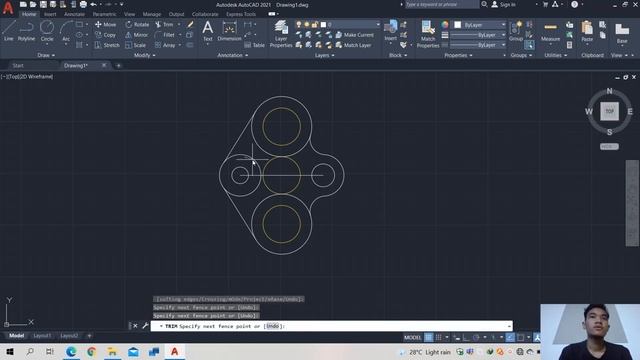Toggle group selection in Groups panel
The image size is (640, 360).
pyautogui.click(x=529, y=45)
